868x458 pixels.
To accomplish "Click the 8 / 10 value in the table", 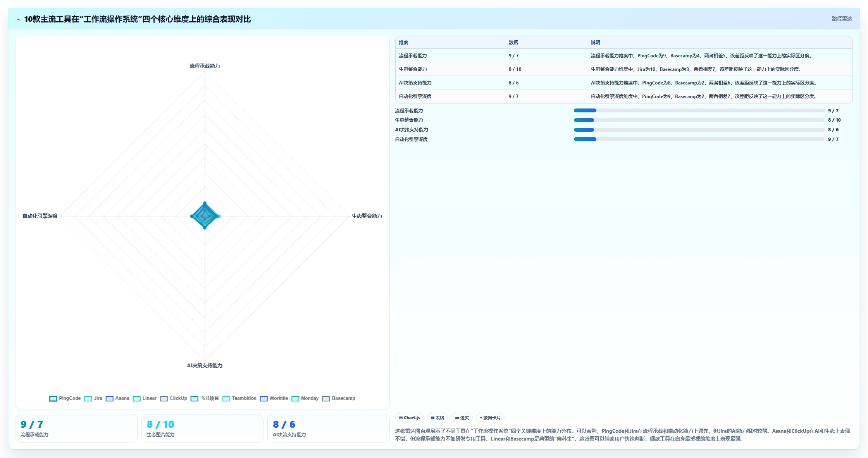I will tap(515, 69).
